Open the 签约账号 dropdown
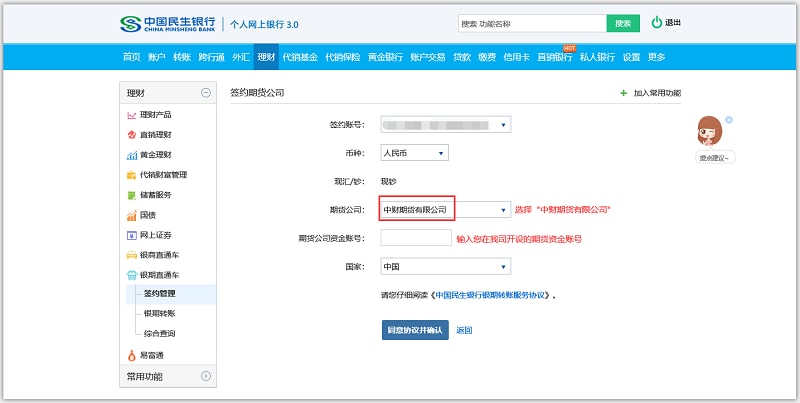This screenshot has width=800, height=403. pos(503,125)
